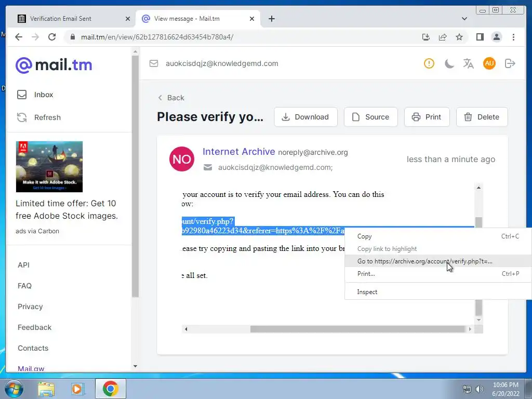Close the Verification Email Sent tab
The image size is (532, 399).
point(128,19)
